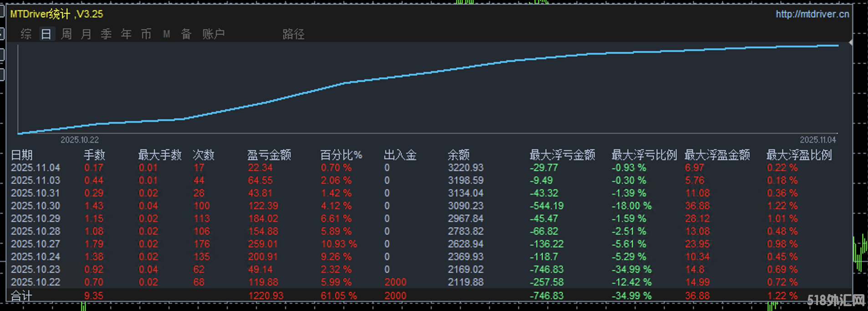Open the 账户 account tab
Screen dimensions: 868x311
214,34
